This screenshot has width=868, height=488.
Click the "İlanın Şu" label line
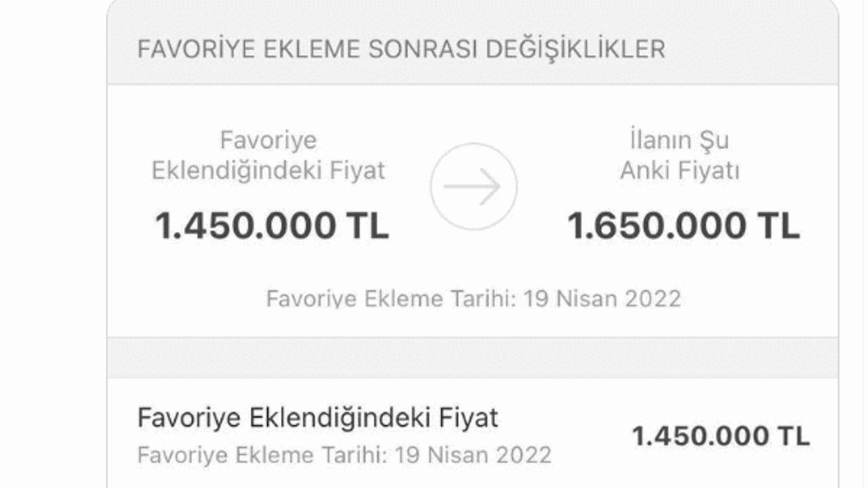679,141
